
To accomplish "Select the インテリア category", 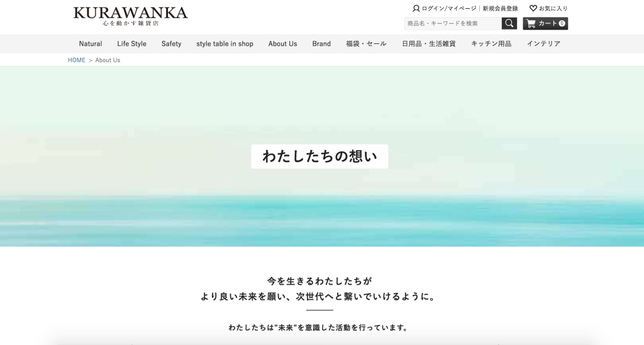I will 543,43.
